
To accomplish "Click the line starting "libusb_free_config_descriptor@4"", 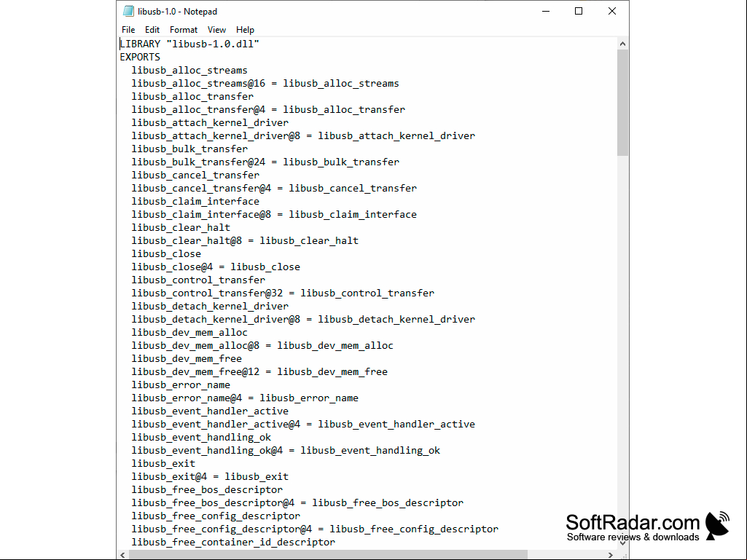I will (x=315, y=529).
